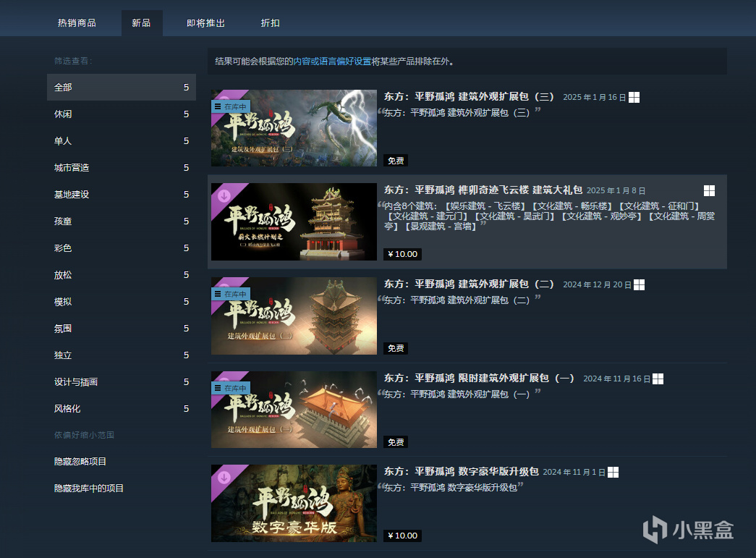Click 在库中 badge on 扩展包（二） image
This screenshot has height=558, width=756.
click(x=231, y=294)
